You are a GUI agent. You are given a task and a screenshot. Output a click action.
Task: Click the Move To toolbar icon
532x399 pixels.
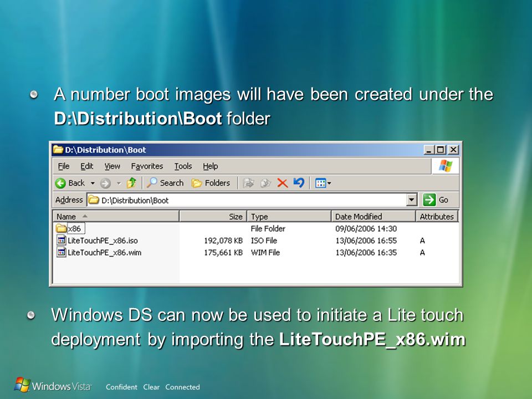pyautogui.click(x=249, y=183)
